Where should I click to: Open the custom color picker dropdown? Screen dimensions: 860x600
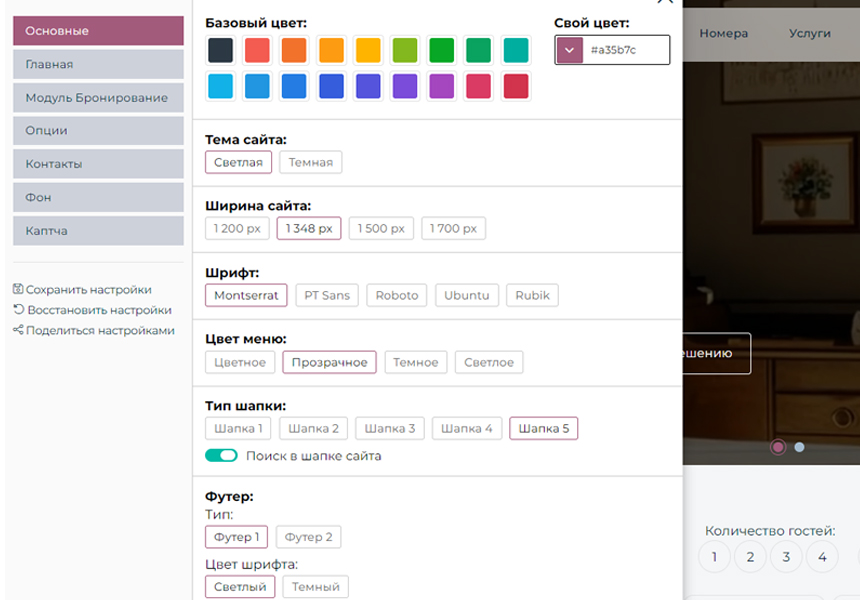[x=569, y=50]
